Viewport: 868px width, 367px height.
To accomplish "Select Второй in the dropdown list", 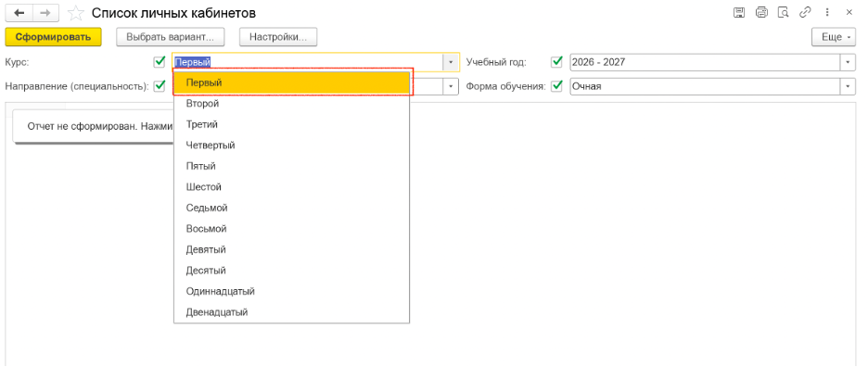I will (292, 104).
